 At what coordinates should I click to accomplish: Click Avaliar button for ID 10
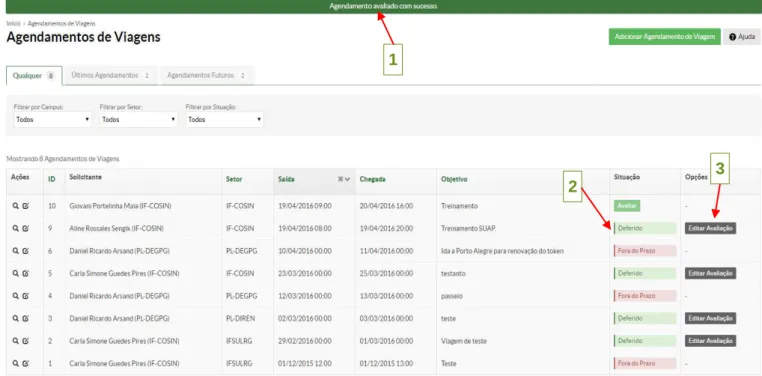(x=627, y=206)
